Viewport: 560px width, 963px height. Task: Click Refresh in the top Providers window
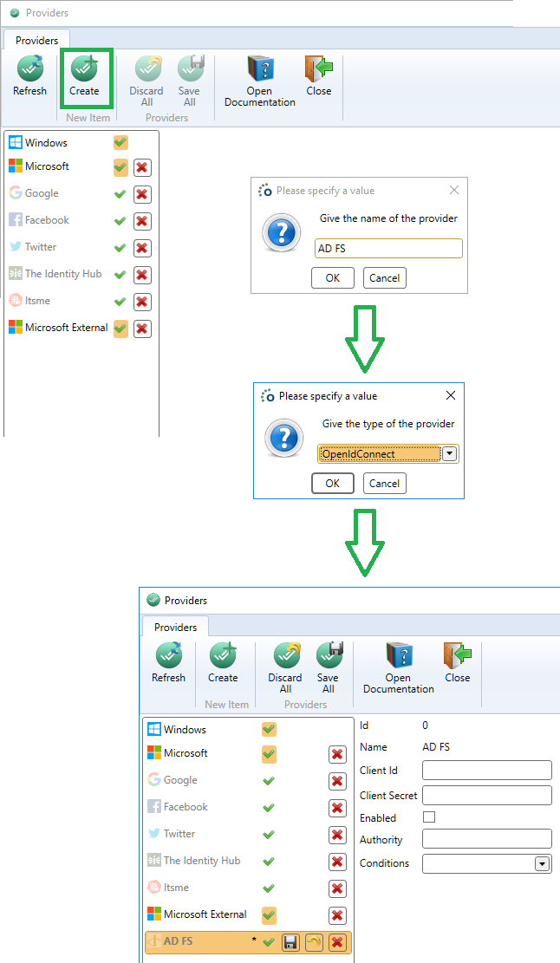pyautogui.click(x=29, y=76)
